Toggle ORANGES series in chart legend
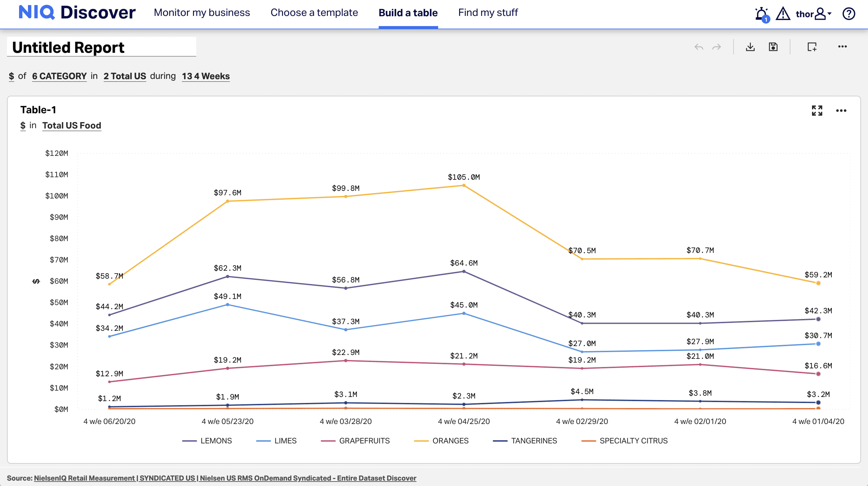The height and width of the screenshot is (486, 868). coord(450,441)
